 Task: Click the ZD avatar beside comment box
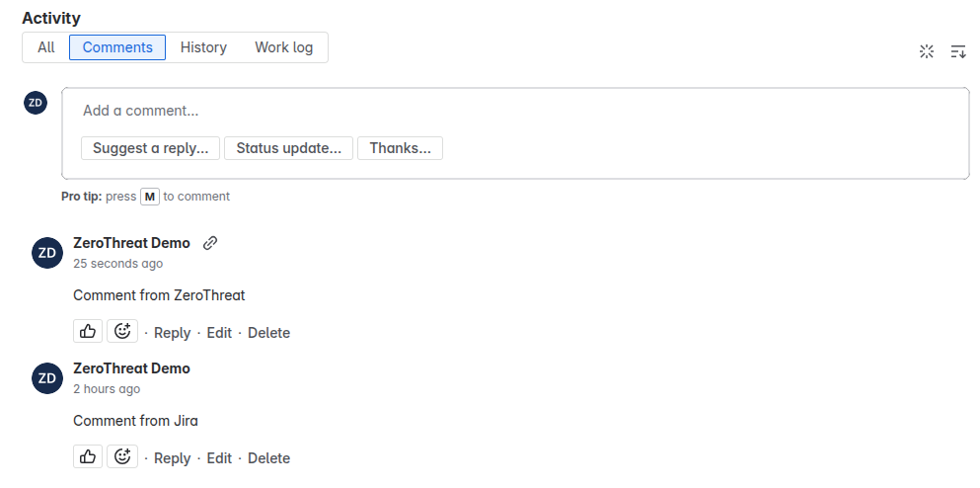click(36, 103)
